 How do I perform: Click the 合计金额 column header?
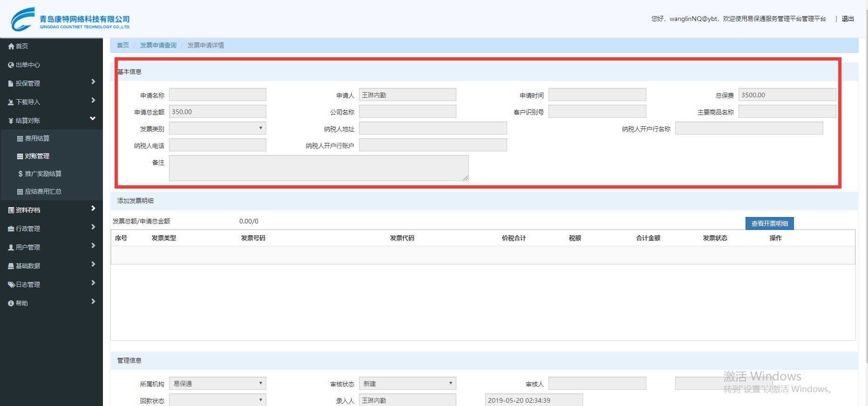[648, 238]
